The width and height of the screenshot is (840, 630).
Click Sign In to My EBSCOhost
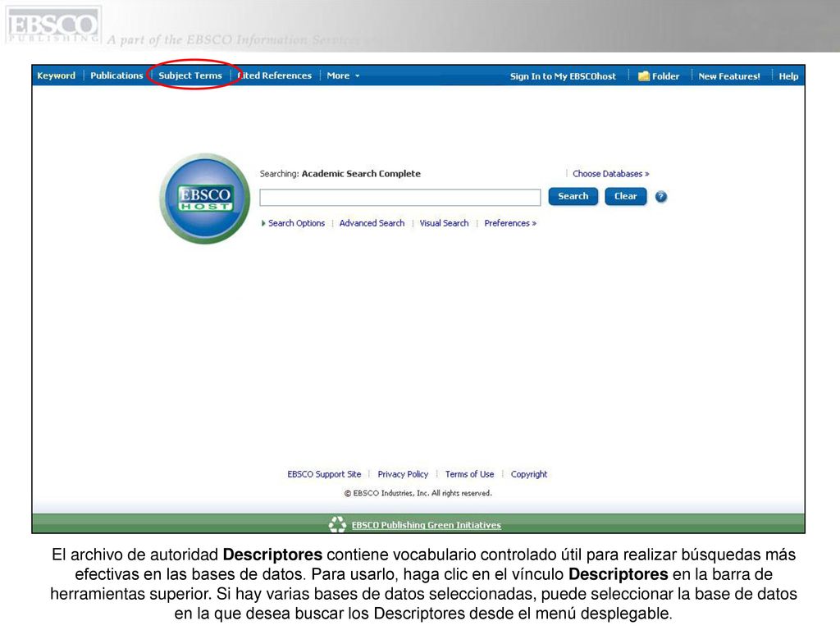[x=563, y=76]
